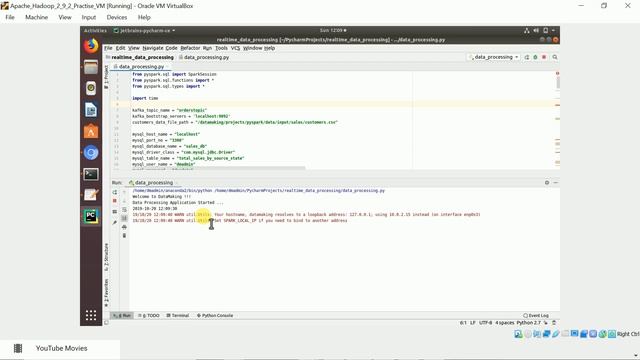
Task: Show the applications grid
Action: pyautogui.click(x=91, y=315)
